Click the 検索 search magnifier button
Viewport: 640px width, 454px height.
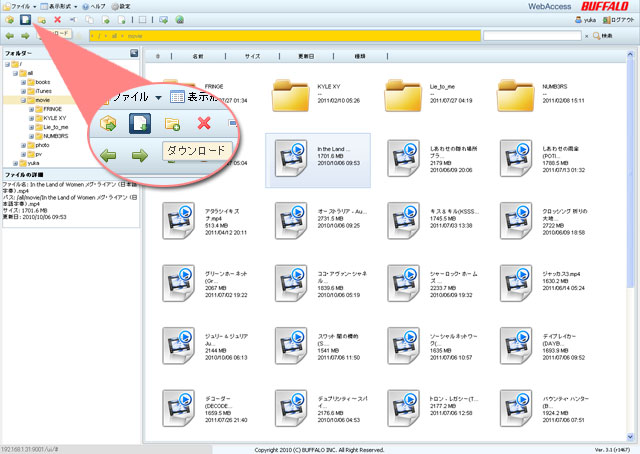point(603,36)
